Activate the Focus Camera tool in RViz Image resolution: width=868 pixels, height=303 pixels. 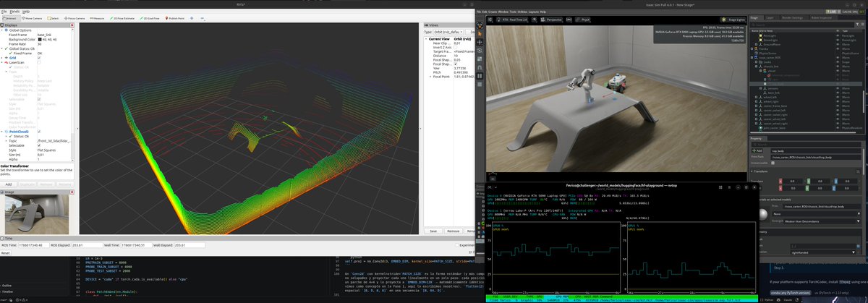pyautogui.click(x=75, y=18)
